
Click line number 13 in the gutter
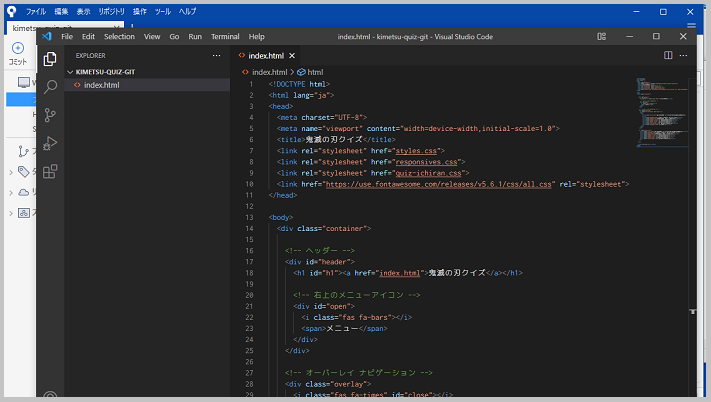click(x=249, y=218)
